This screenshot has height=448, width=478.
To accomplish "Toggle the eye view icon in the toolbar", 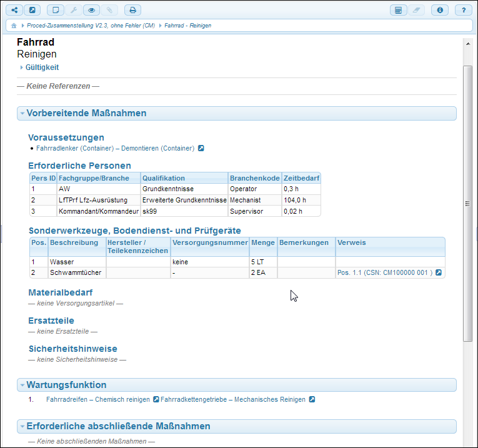I will click(x=91, y=10).
